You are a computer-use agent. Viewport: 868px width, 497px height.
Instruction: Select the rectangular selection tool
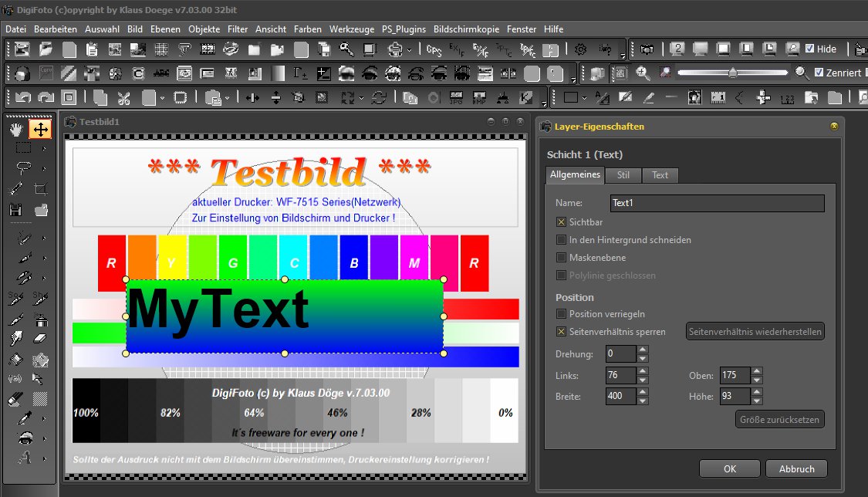[x=23, y=148]
